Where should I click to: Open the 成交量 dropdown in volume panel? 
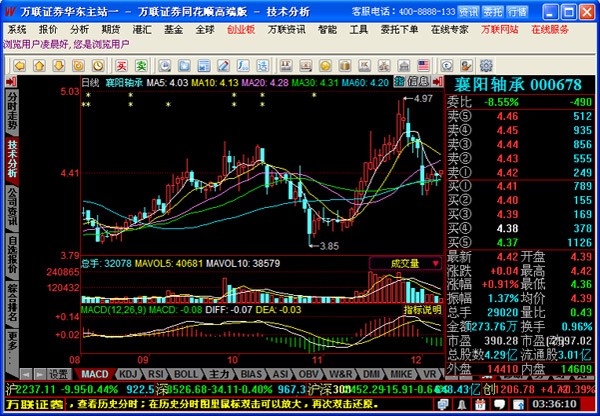405,263
